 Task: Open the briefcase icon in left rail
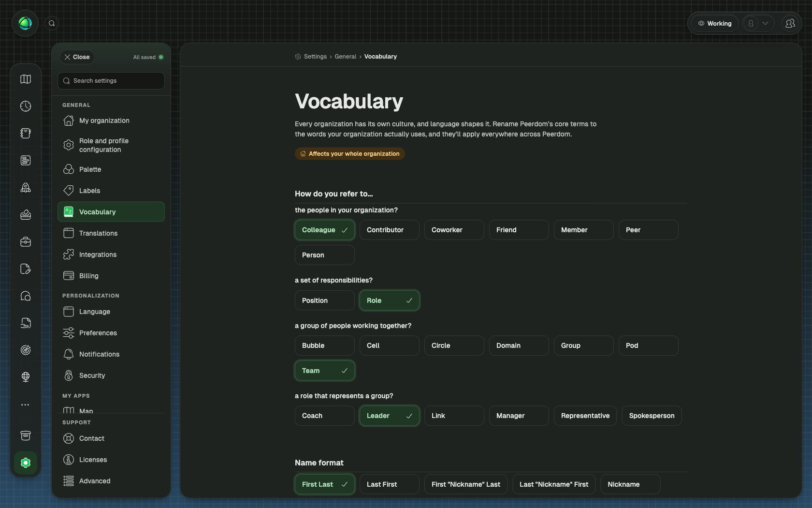pyautogui.click(x=26, y=241)
